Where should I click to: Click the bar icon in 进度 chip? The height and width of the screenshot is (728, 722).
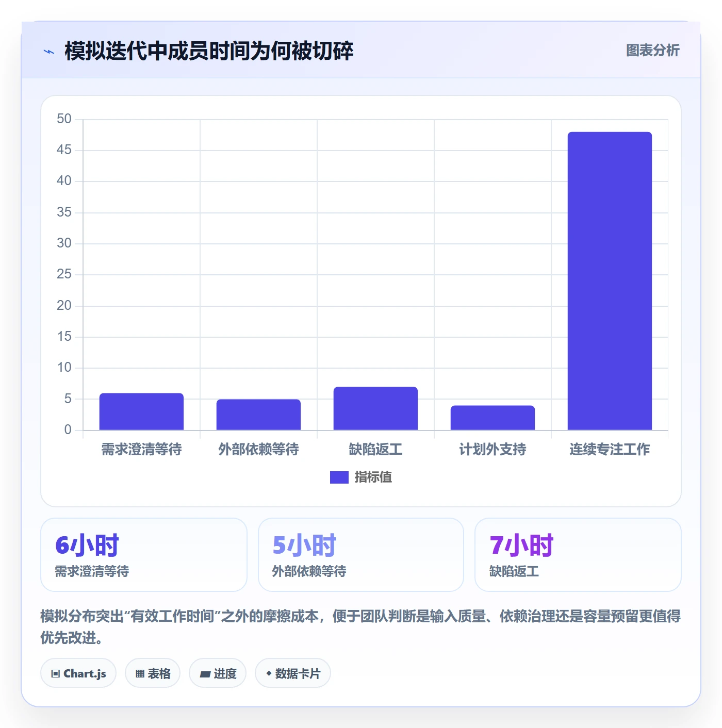(205, 674)
